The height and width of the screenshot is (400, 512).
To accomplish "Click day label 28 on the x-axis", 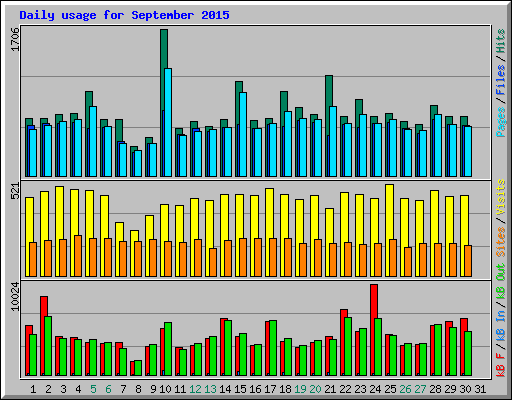I will [x=435, y=389].
